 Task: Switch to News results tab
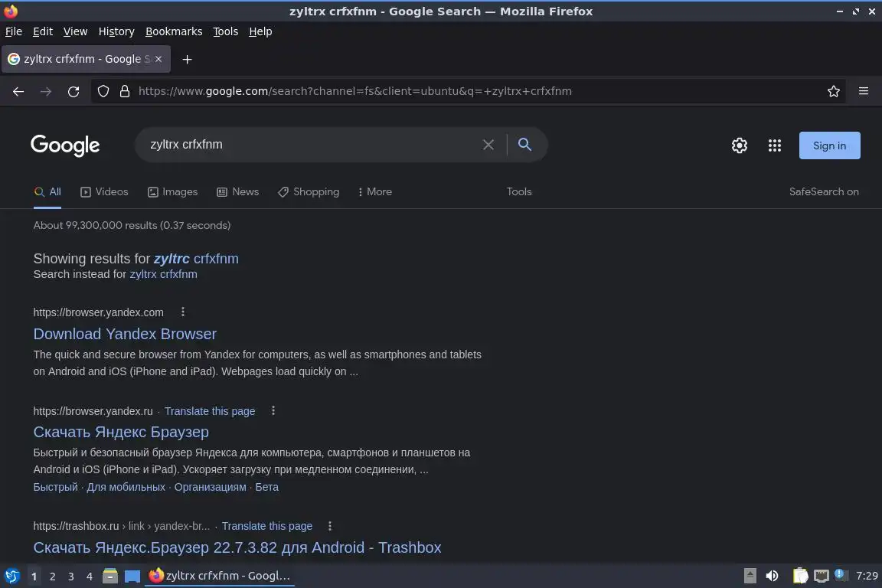coord(238,192)
